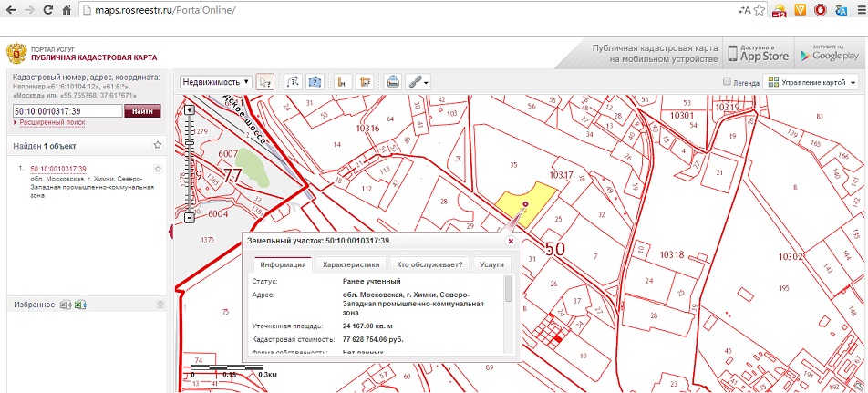This screenshot has height=393, width=868.
Task: Open the Услуги tab
Action: pyautogui.click(x=491, y=264)
